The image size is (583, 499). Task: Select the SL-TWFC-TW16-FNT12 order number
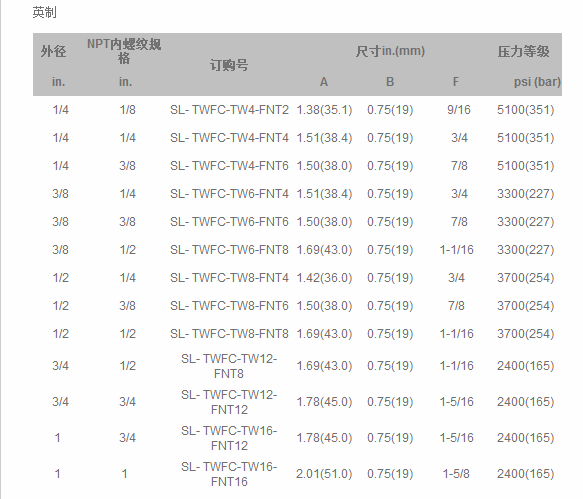click(229, 438)
